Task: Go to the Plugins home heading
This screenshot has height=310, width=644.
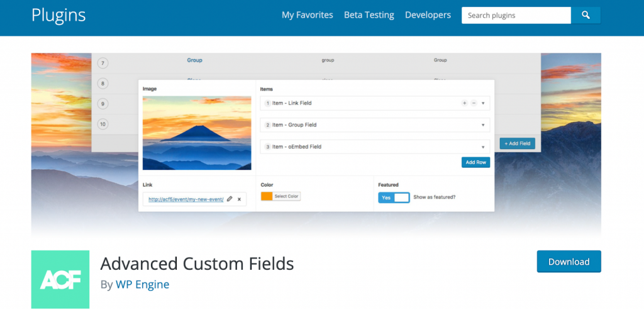Action: coord(58,15)
